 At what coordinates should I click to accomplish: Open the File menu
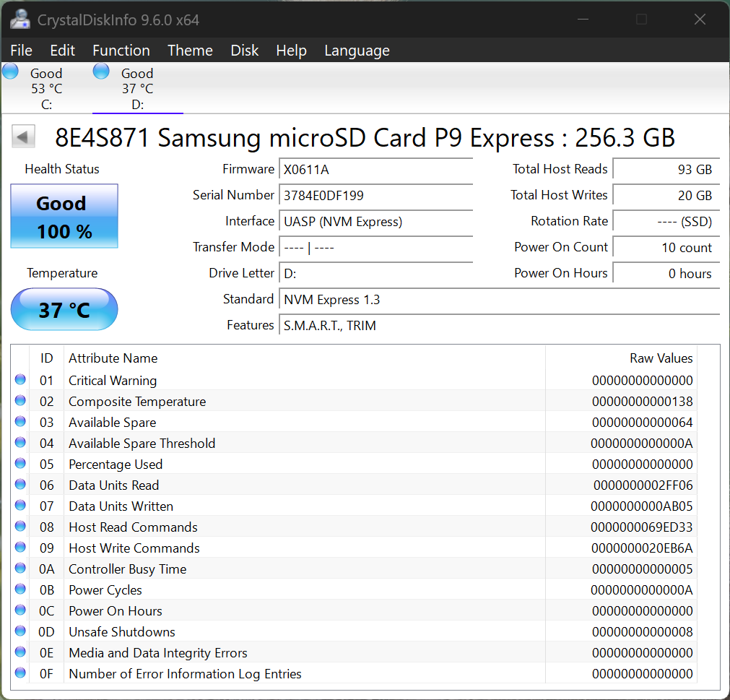pyautogui.click(x=22, y=51)
